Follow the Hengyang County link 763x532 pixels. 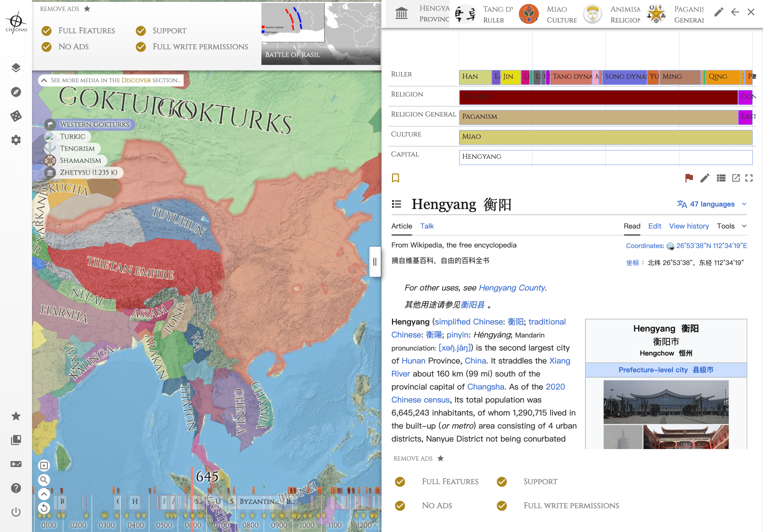[x=512, y=288]
